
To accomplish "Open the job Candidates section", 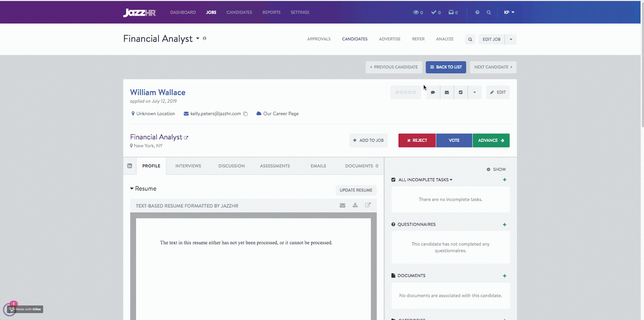I will pyautogui.click(x=355, y=39).
